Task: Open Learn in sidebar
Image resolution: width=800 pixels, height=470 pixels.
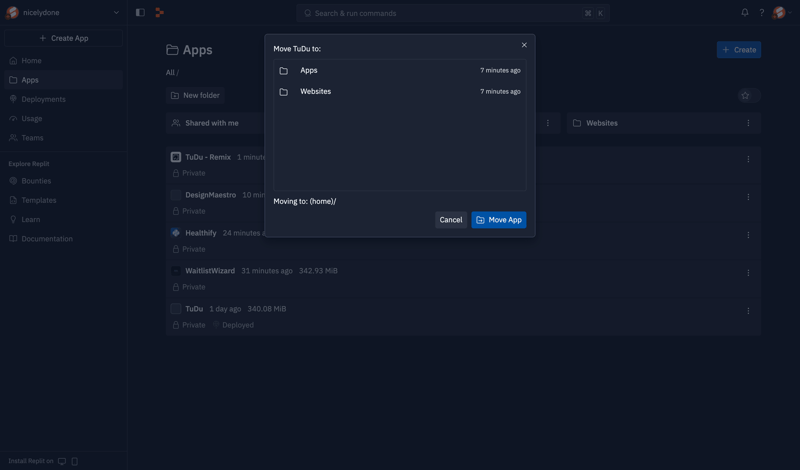Action: click(63, 219)
